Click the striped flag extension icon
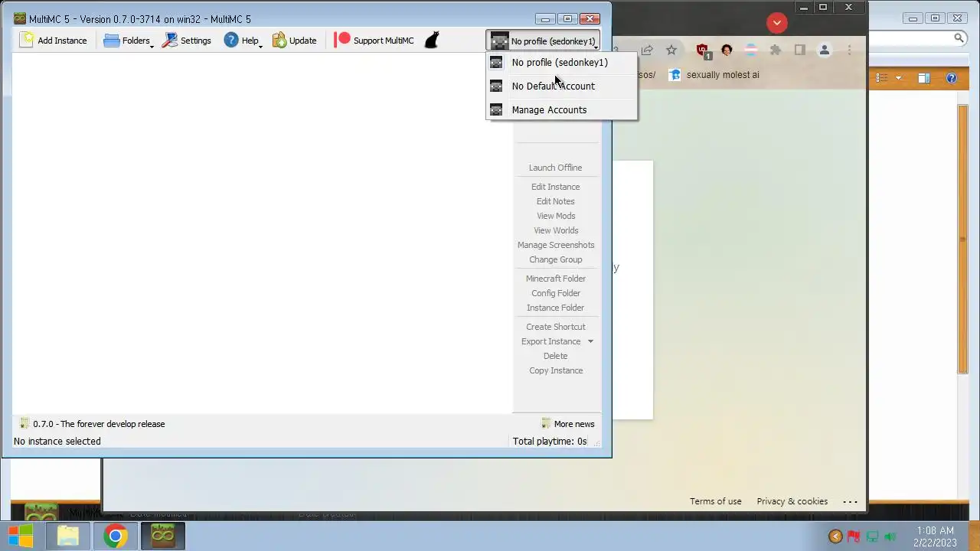The width and height of the screenshot is (980, 551). (751, 51)
